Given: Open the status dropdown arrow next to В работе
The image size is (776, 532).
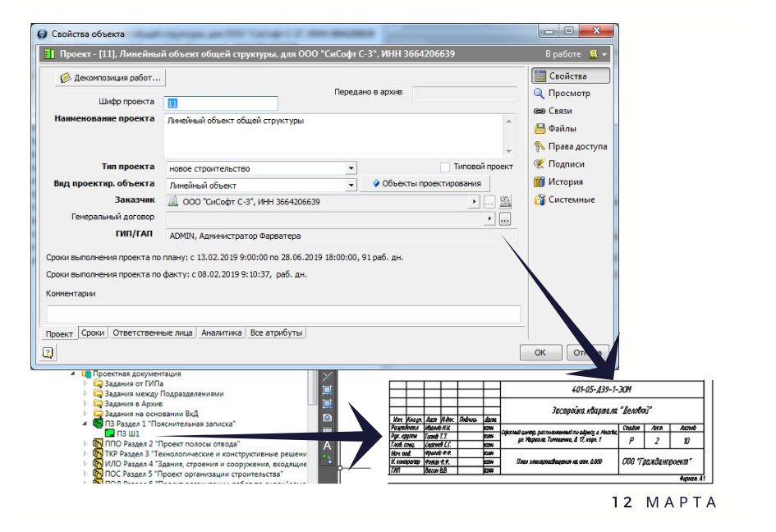Looking at the screenshot, I should (604, 54).
